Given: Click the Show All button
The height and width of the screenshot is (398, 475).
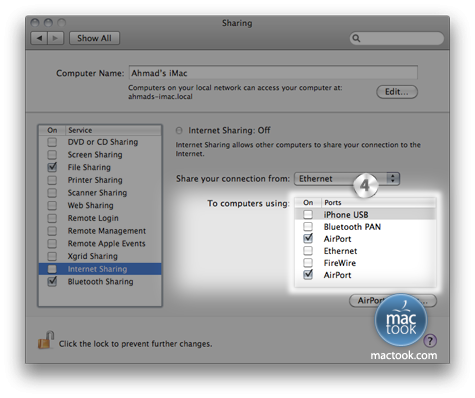Looking at the screenshot, I should pos(94,38).
